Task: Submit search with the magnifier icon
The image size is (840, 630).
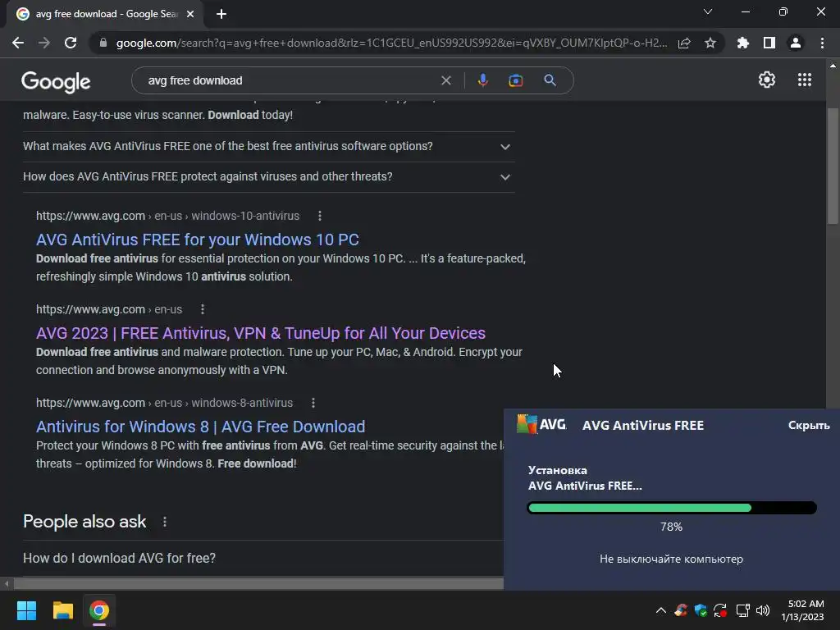Action: tap(550, 80)
